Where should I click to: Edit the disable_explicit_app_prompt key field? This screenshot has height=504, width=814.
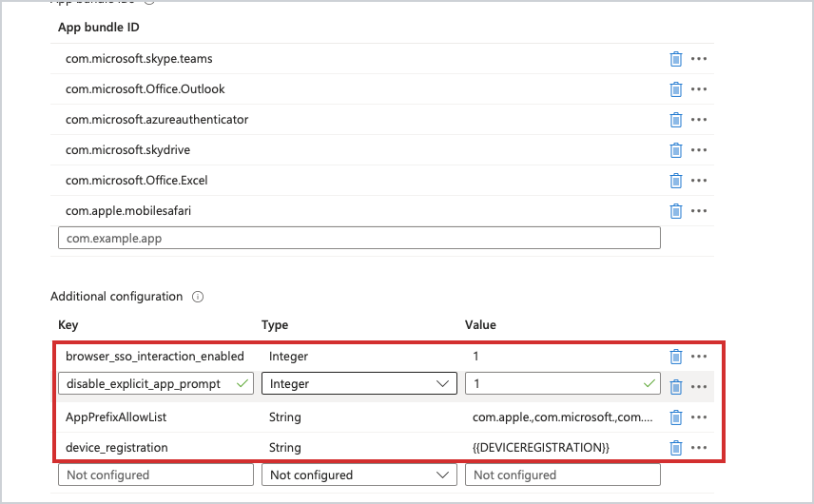pyautogui.click(x=156, y=383)
